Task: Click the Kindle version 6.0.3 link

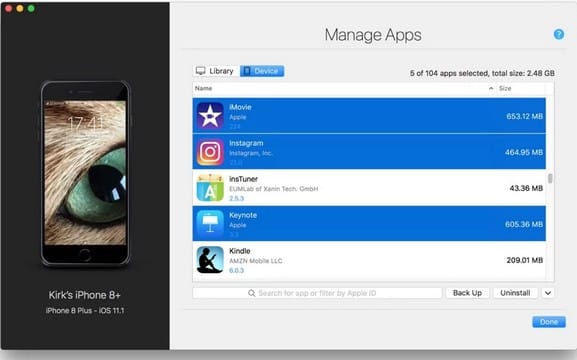Action: (x=236, y=270)
